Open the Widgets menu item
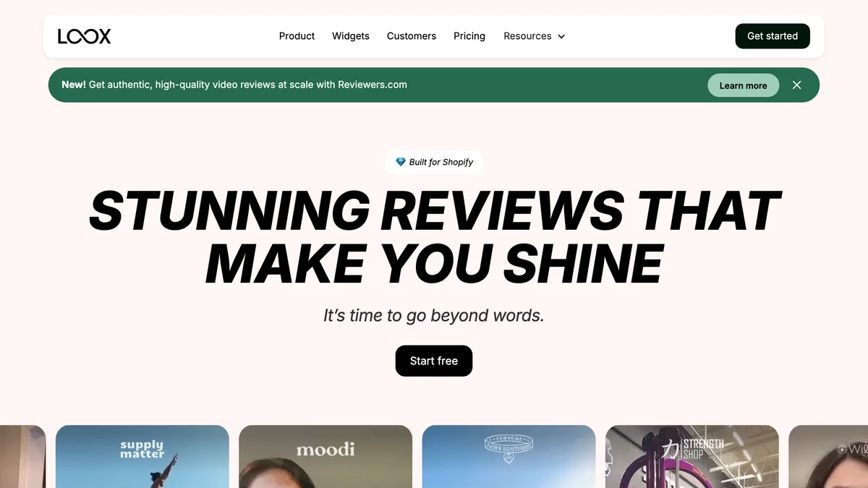Viewport: 868px width, 488px height. pos(351,36)
